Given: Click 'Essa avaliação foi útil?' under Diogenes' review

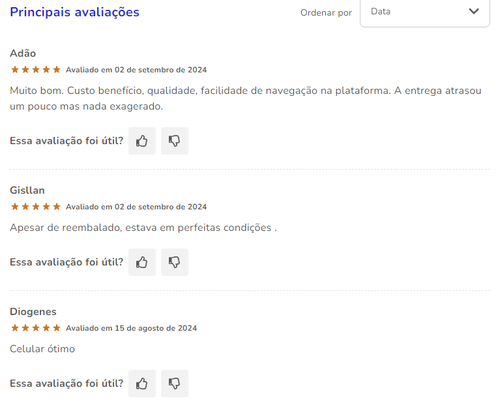Looking at the screenshot, I should 67,383.
